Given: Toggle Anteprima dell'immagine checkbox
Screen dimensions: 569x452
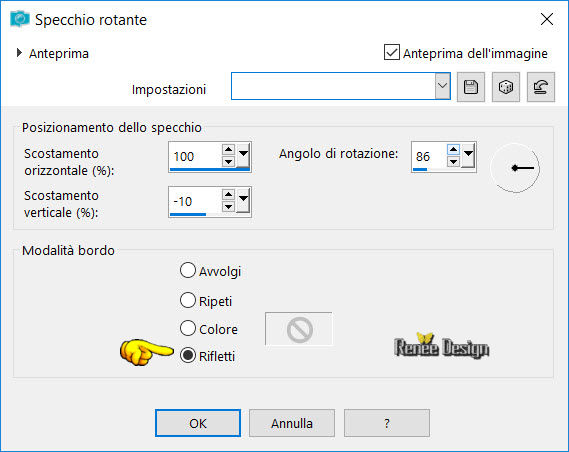Looking at the screenshot, I should tap(392, 52).
